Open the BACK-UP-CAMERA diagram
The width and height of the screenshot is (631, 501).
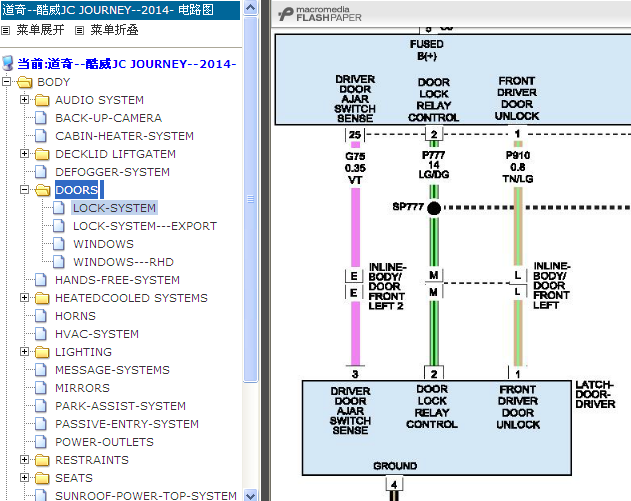(x=108, y=118)
